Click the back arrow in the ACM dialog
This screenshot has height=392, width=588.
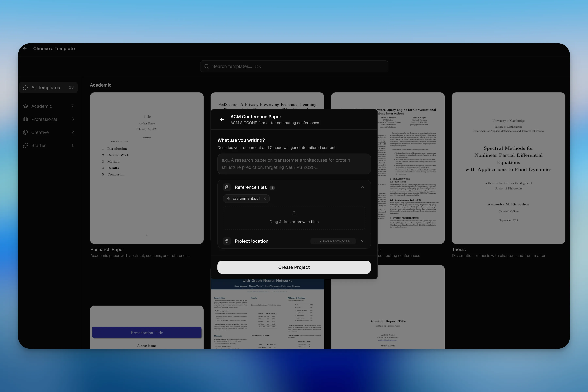(x=222, y=120)
